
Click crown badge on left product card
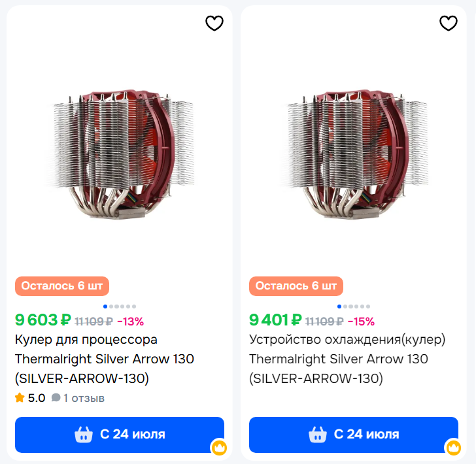pos(218,448)
